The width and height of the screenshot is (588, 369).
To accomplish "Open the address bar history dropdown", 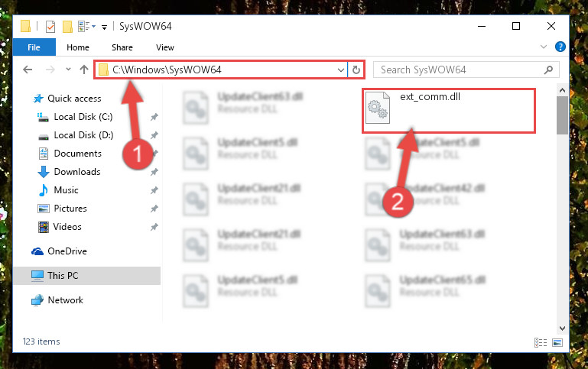I will 340,70.
